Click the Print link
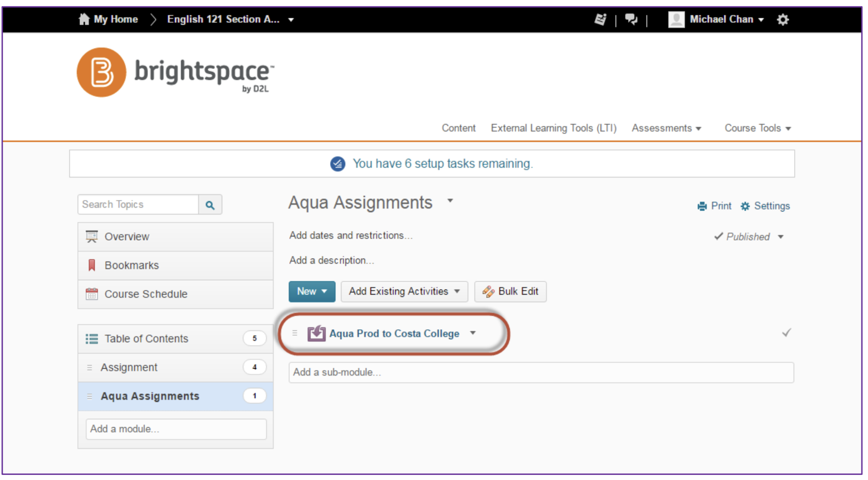Image resolution: width=868 pixels, height=480 pixels. pyautogui.click(x=721, y=206)
